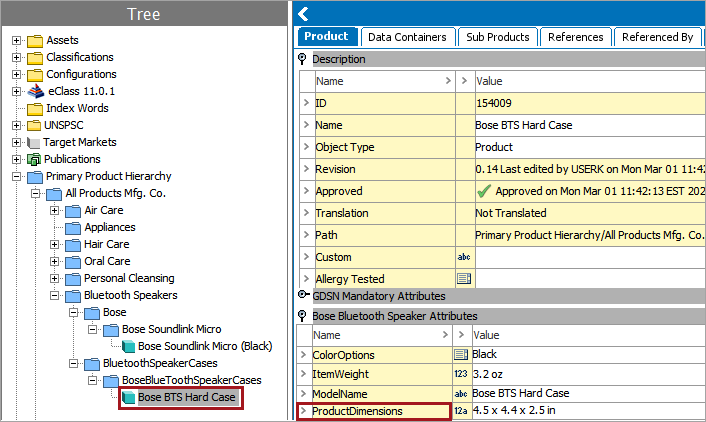Click the Assets yellow folder icon
The width and height of the screenshot is (706, 422).
point(35,41)
